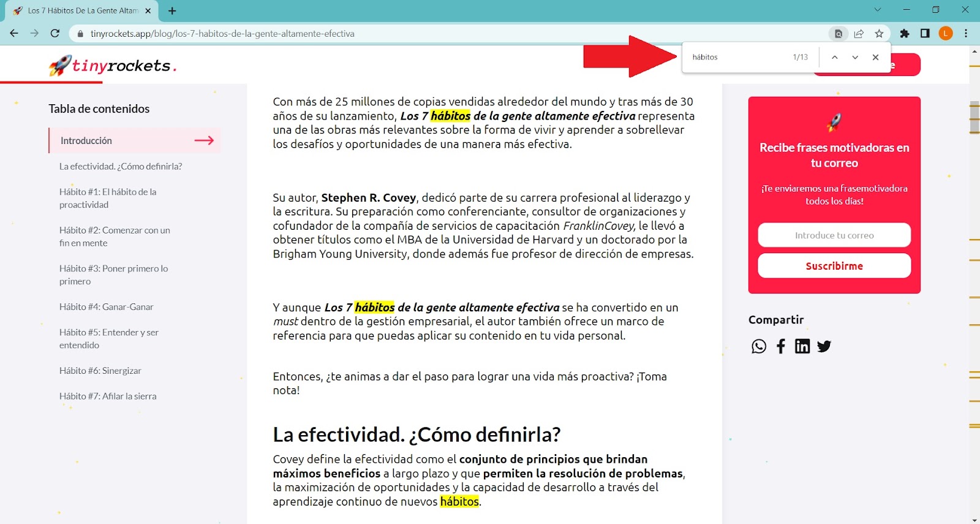Viewport: 980px width, 524px height.
Task: Click the rocket icon in subscribe card
Action: point(834,122)
